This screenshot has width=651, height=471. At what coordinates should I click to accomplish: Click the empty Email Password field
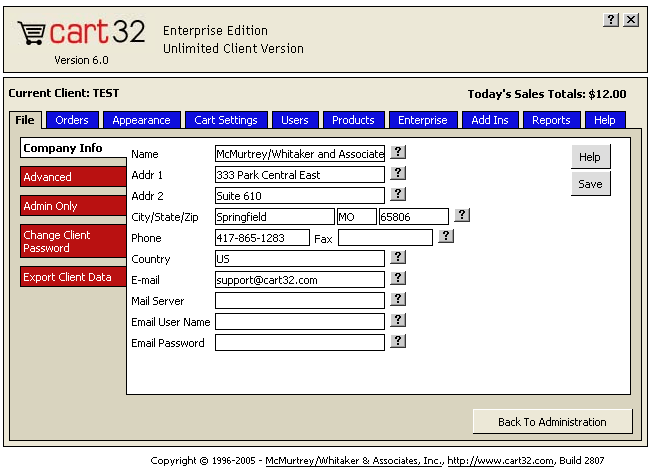(x=300, y=343)
